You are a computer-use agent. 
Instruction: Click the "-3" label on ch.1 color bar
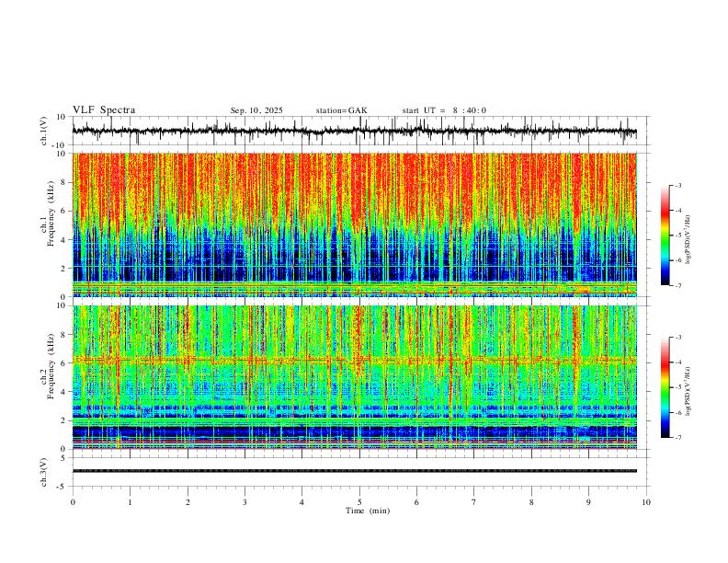[x=678, y=185]
